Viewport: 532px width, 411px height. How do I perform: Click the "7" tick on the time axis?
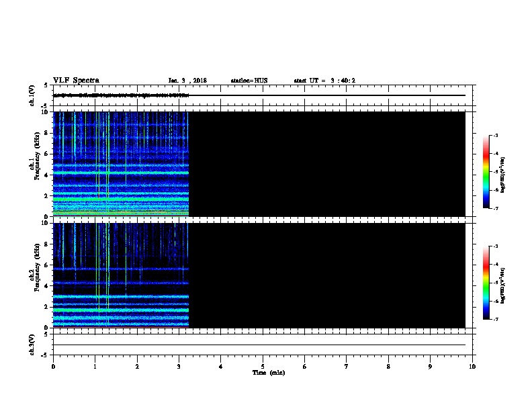coord(347,367)
